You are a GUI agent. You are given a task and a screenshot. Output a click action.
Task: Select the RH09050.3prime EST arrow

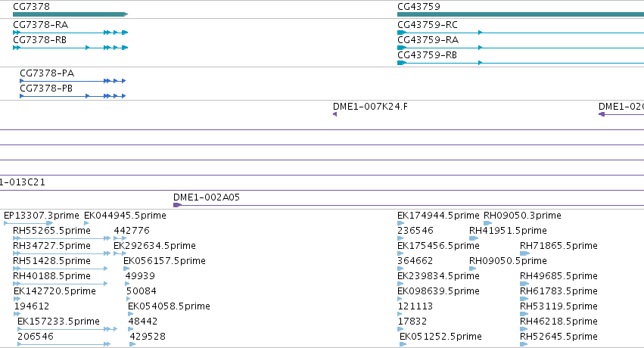coord(487,223)
